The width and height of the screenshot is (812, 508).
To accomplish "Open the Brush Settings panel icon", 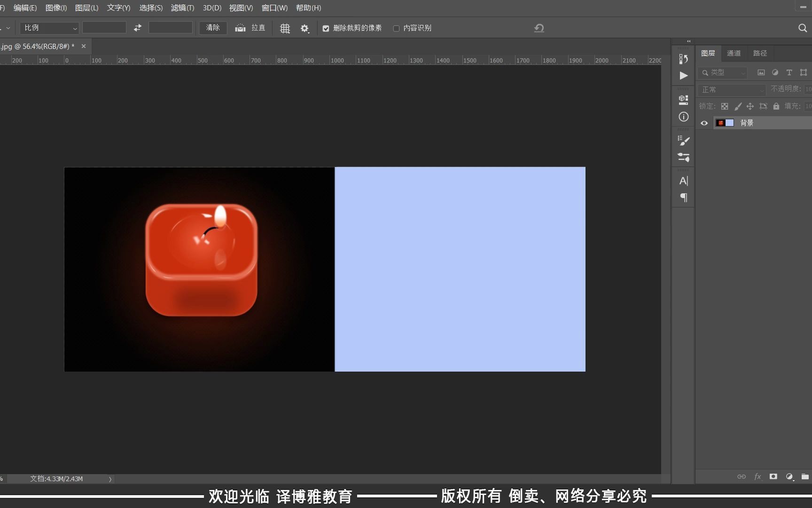I will click(684, 158).
